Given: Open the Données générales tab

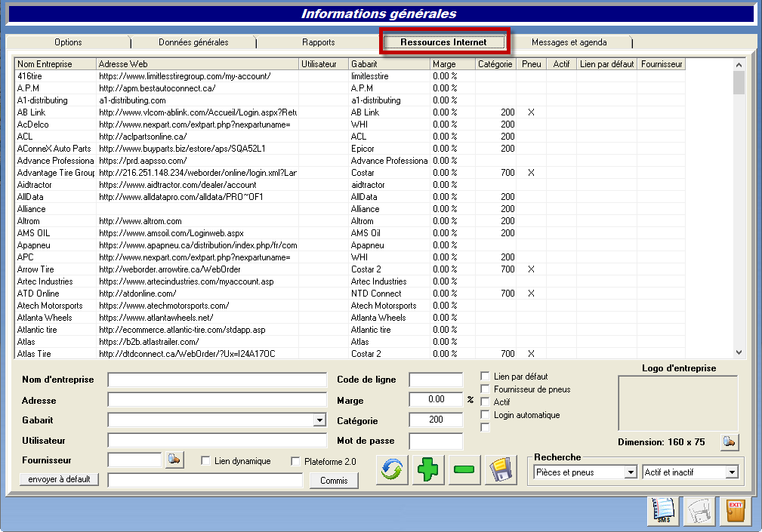Looking at the screenshot, I should click(x=193, y=42).
